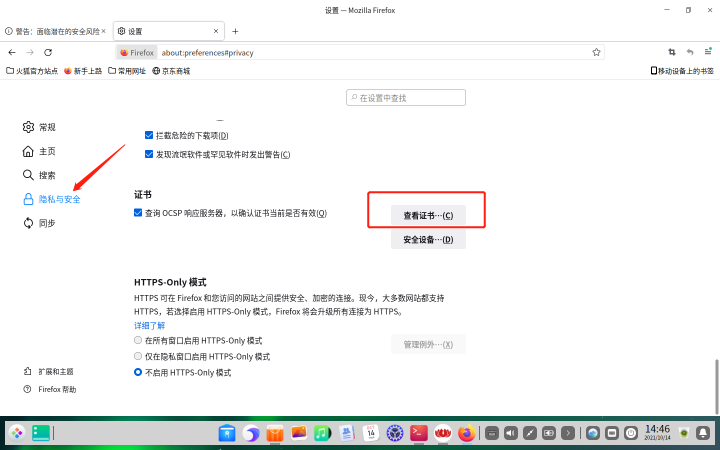The image size is (720, 450).
Task: Click the power button tray icon
Action: (631, 433)
